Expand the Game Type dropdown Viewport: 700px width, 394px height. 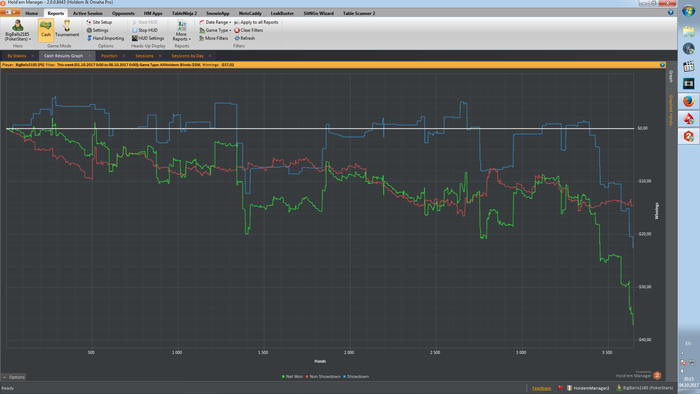point(215,30)
